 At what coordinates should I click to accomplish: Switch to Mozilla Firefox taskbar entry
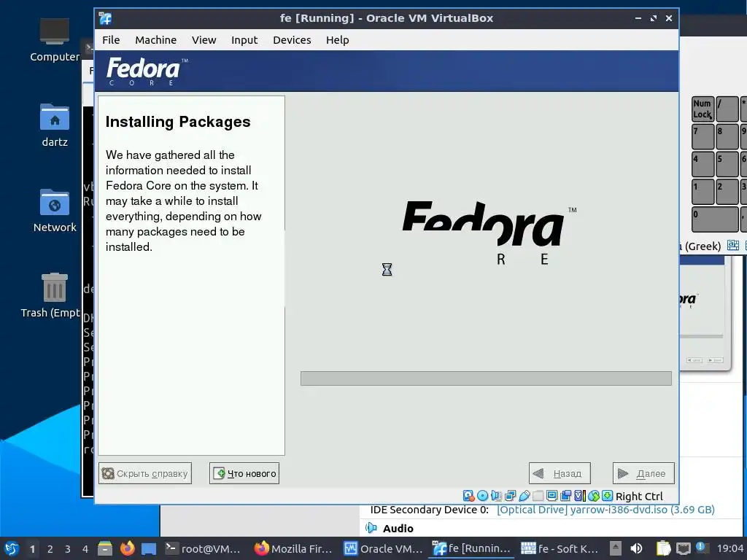pyautogui.click(x=293, y=548)
